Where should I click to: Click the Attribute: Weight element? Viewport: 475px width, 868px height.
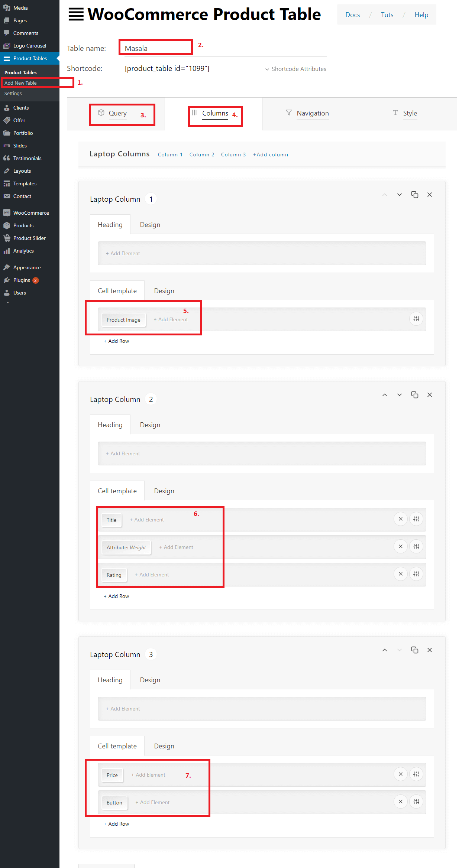pyautogui.click(x=126, y=547)
